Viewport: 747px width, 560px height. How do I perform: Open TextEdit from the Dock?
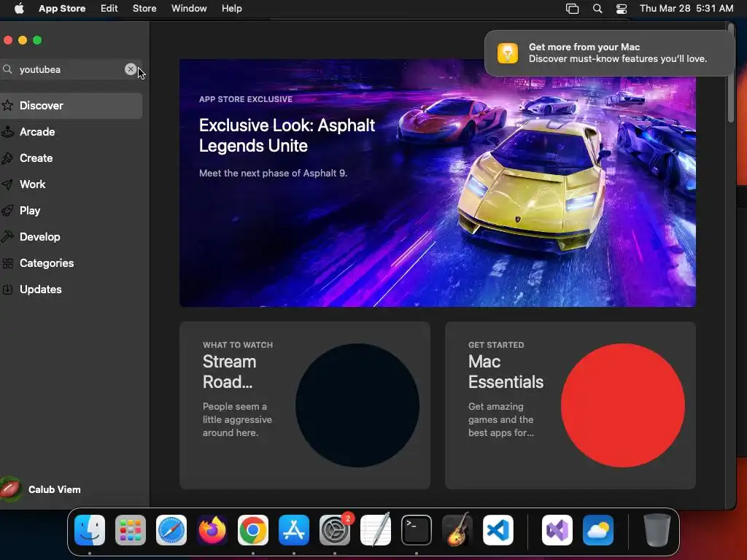376,530
